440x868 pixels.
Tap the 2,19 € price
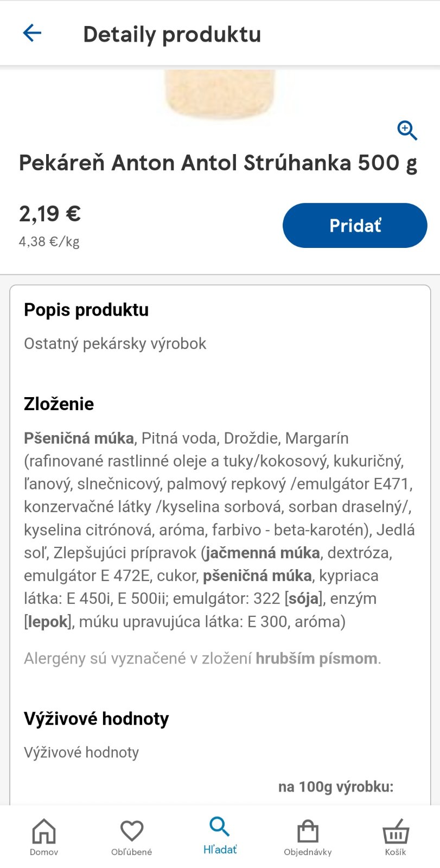50,214
